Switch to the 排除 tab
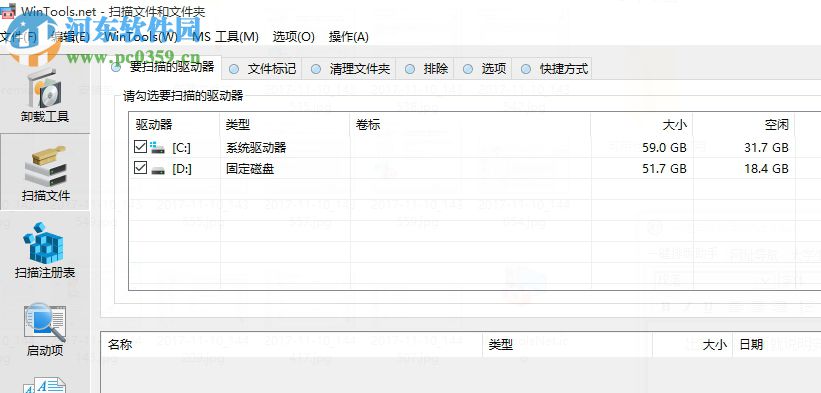821x393 pixels. 426,69
